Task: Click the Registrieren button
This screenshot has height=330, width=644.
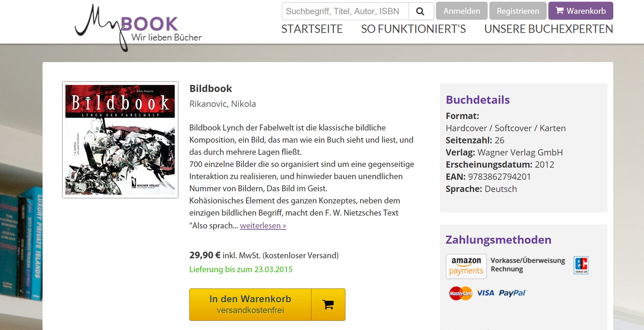Action: (x=518, y=11)
